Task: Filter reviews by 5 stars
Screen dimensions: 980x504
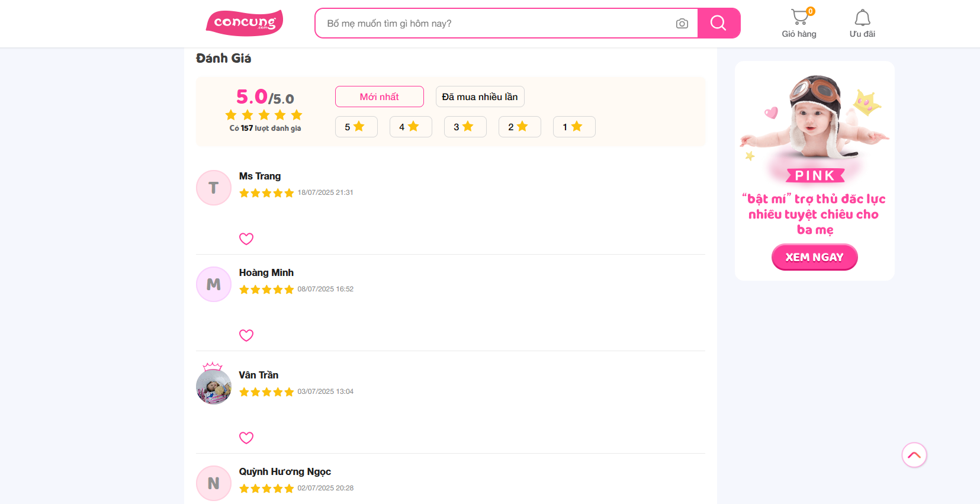Action: coord(356,127)
